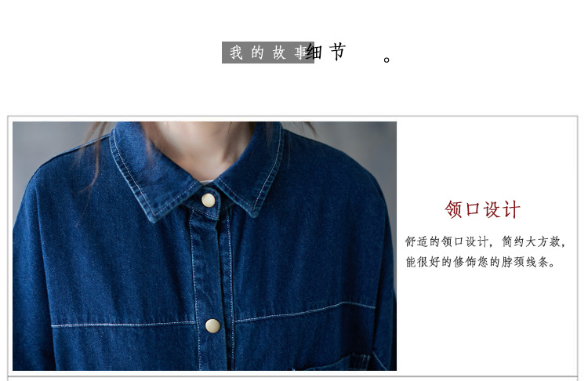The height and width of the screenshot is (381, 588).
Task: Click the 我 character in the gray banner
Action: [236, 53]
